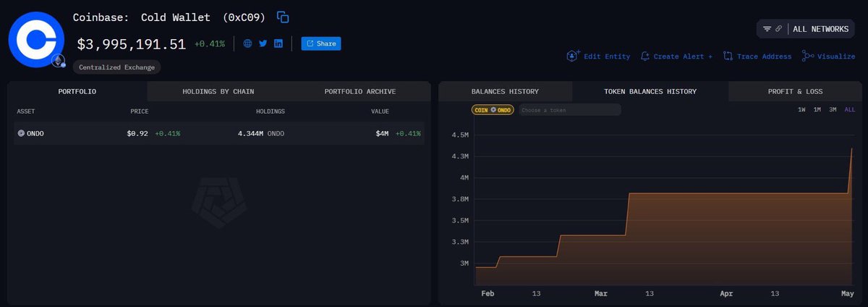Screen dimensions: 868x307
Task: Sort portfolio by VALUE column header
Action: click(x=380, y=111)
